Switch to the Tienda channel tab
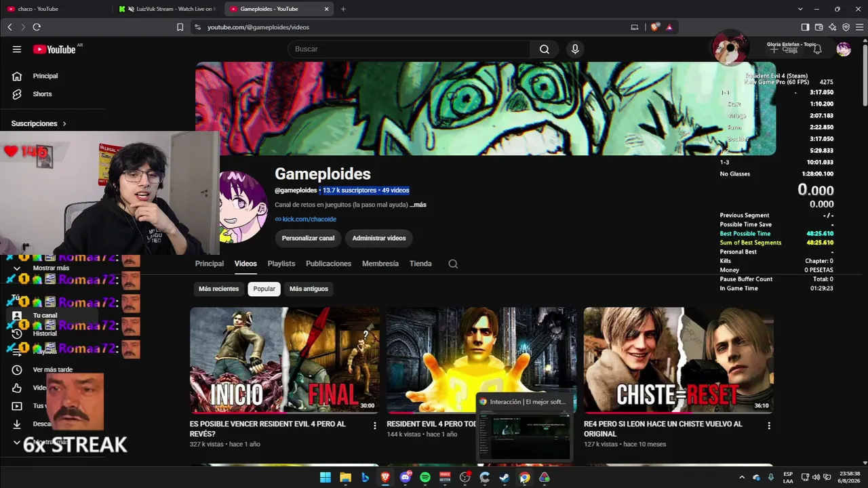 click(420, 264)
